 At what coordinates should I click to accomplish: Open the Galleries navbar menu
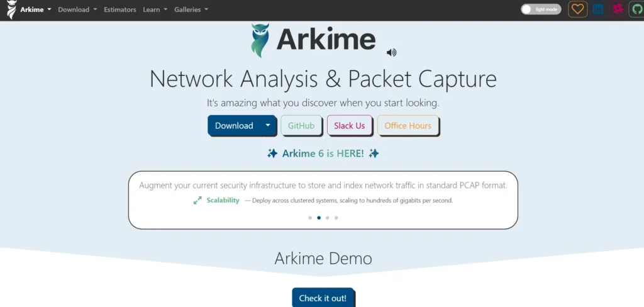pos(191,9)
